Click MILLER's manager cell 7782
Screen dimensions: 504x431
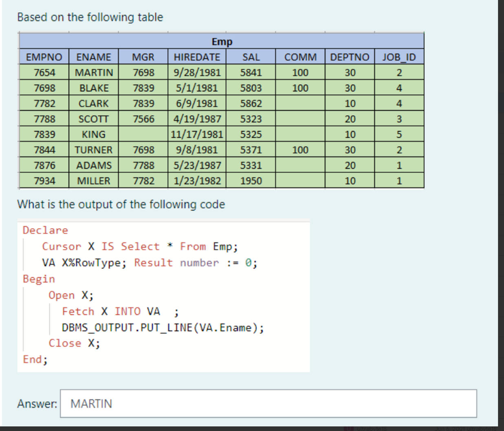point(143,181)
